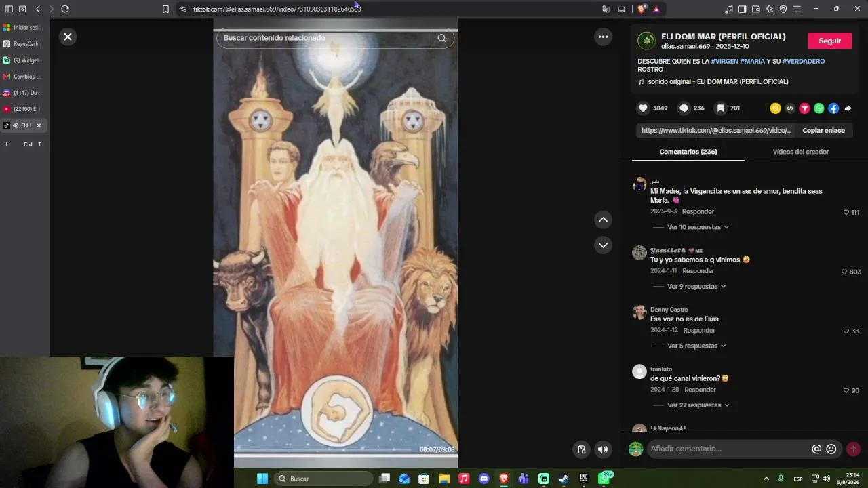The height and width of the screenshot is (488, 868).
Task: Open the #VERDADERO hashtag link
Action: point(804,61)
